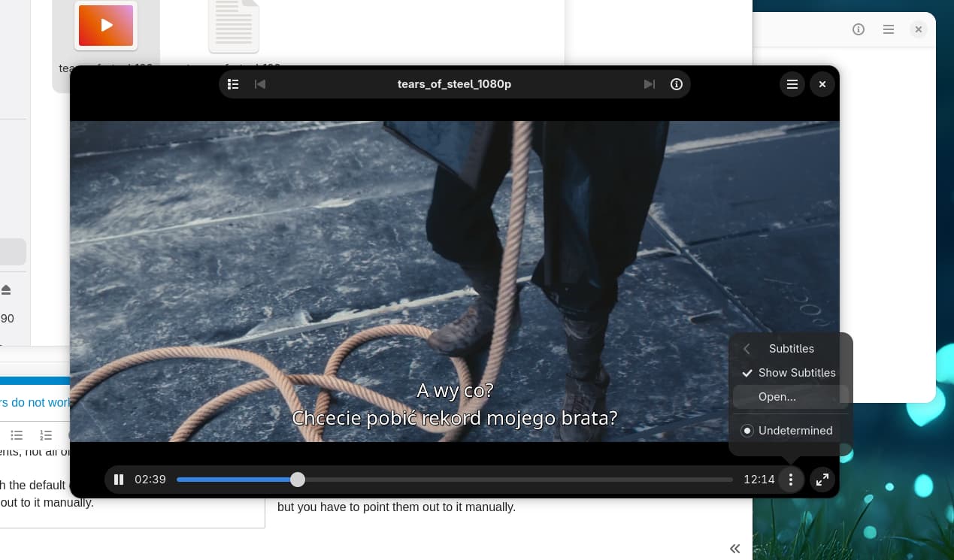Click the info icon in background window

(x=859, y=29)
